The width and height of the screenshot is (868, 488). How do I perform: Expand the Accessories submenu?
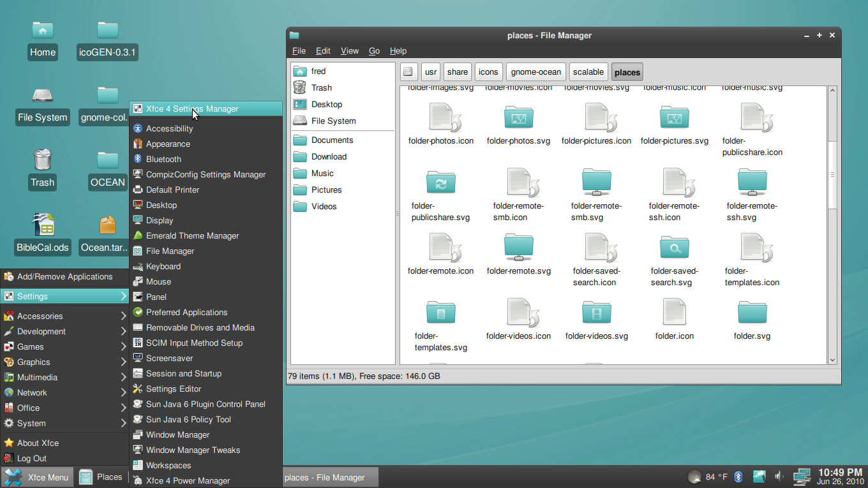[x=64, y=316]
